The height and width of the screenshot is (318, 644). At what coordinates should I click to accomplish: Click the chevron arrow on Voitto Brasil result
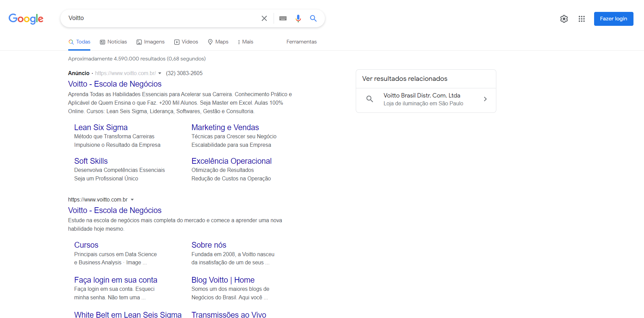tap(485, 99)
